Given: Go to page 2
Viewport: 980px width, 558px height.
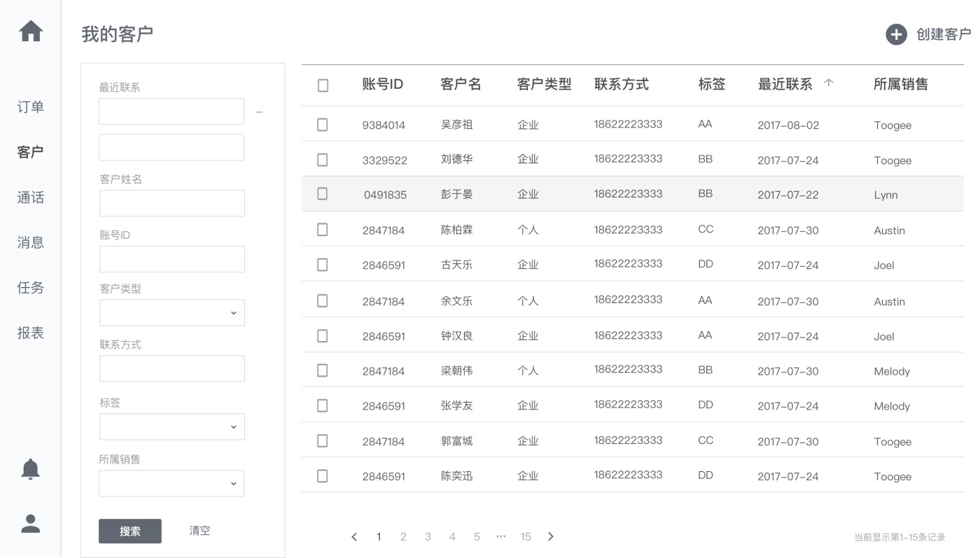Looking at the screenshot, I should 403,537.
